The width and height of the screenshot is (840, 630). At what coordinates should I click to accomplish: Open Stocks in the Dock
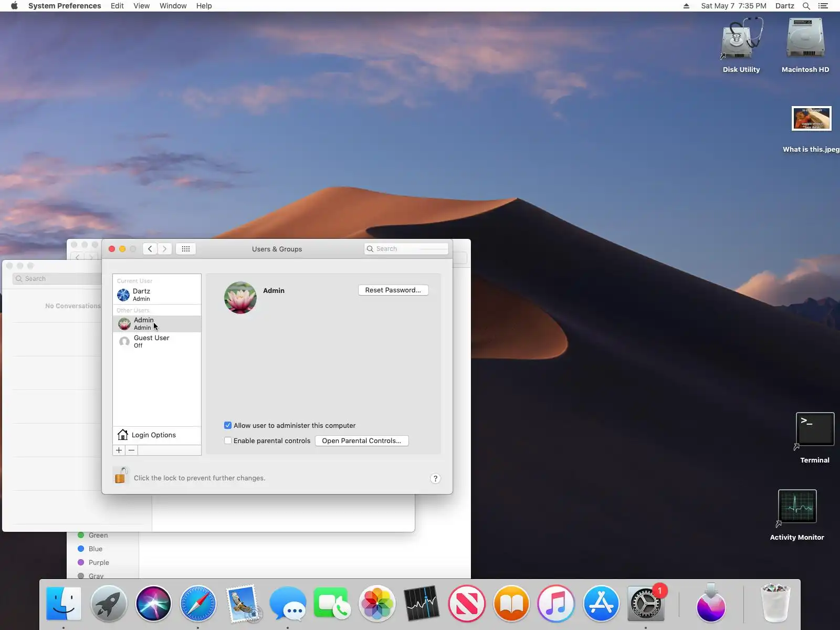(x=422, y=604)
